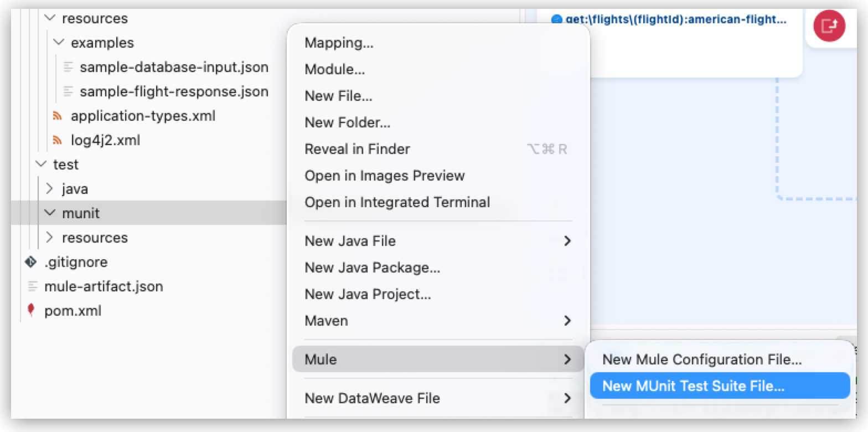Open mule-artifact.json file
The height and width of the screenshot is (432, 868).
(x=104, y=286)
